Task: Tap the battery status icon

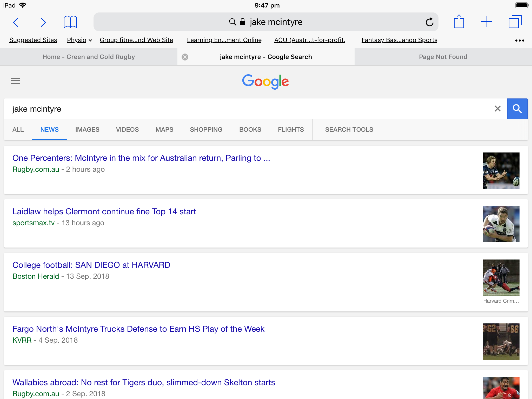Action: [x=522, y=5]
